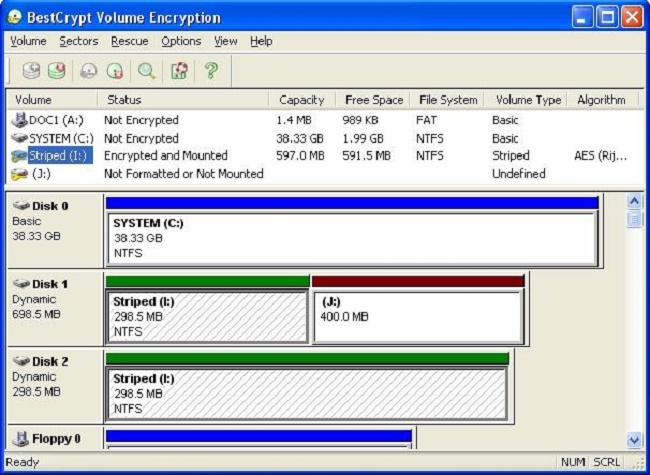Click the blue bar above SYSTEM (C:) partition
The image size is (650, 475).
coord(352,203)
